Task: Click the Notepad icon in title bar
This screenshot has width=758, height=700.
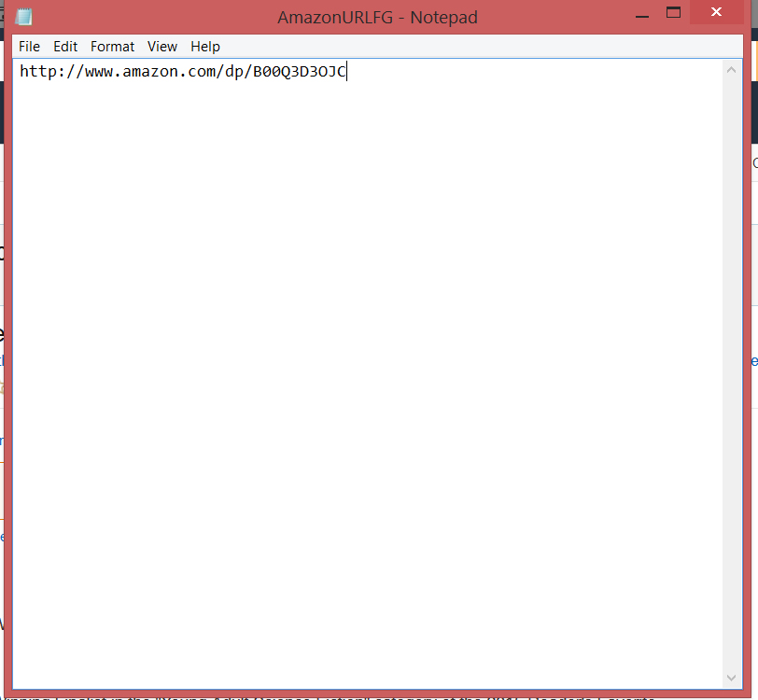Action: 23,17
